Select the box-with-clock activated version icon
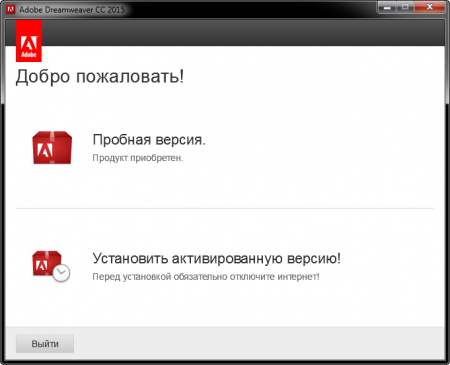The width and height of the screenshot is (450, 365). click(51, 266)
